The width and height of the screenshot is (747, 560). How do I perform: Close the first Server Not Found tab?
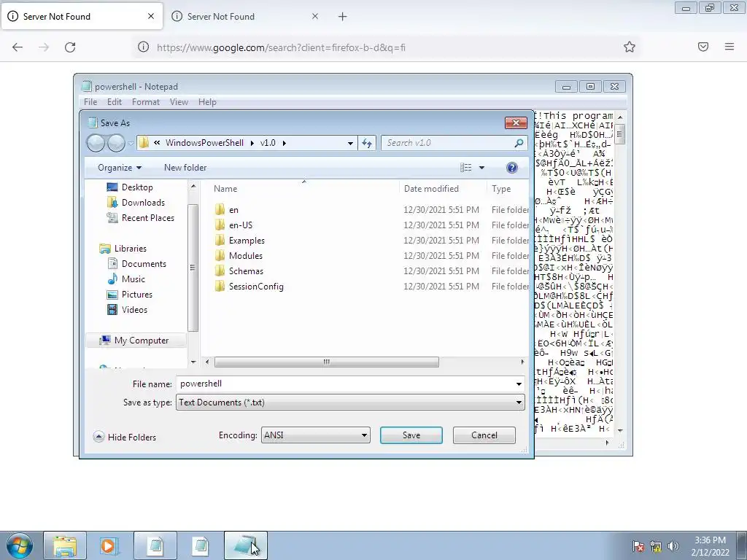pos(150,16)
